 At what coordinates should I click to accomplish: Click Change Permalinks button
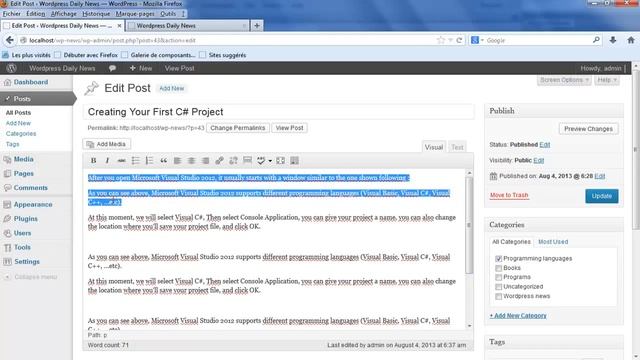[238, 128]
